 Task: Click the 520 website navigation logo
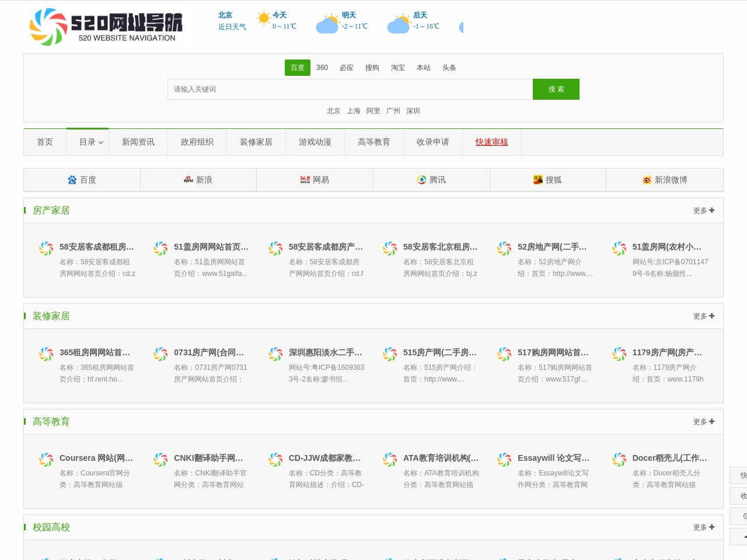[x=105, y=27]
